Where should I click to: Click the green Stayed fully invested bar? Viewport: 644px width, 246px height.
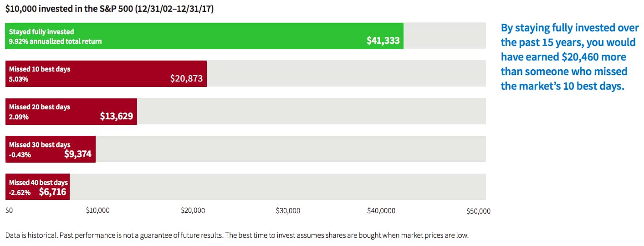click(204, 36)
